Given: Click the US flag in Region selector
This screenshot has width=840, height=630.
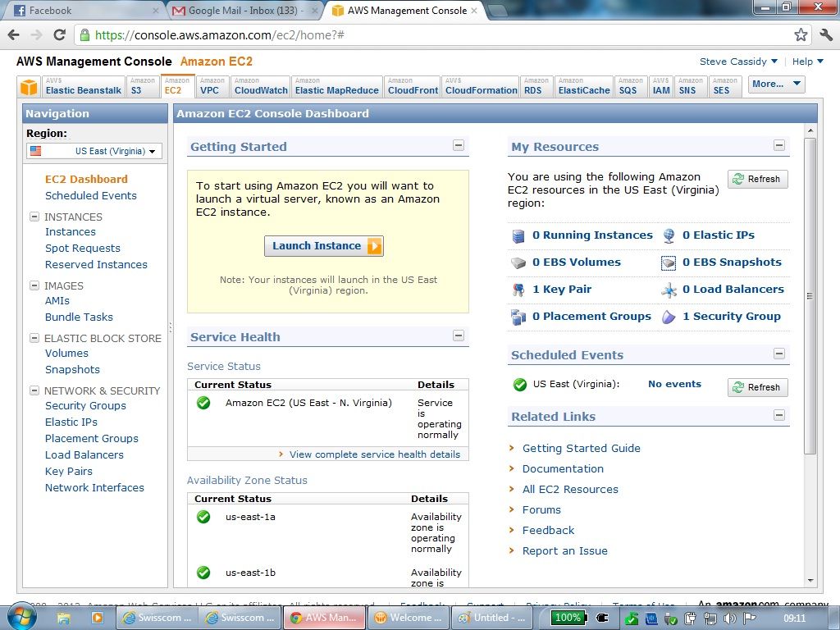Looking at the screenshot, I should (36, 151).
